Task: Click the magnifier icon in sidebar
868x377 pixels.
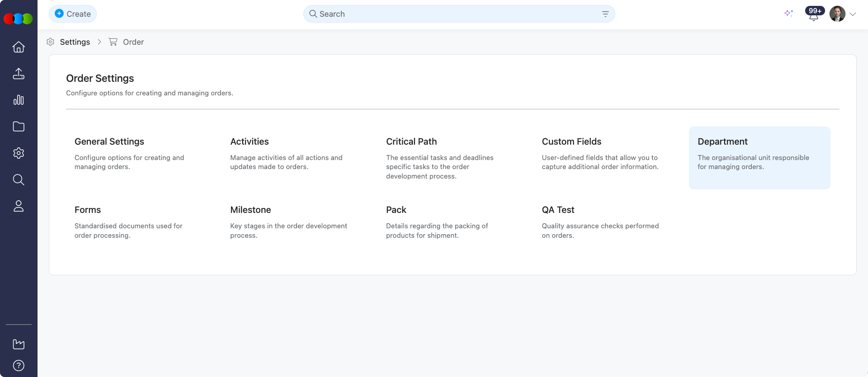Action: click(19, 179)
